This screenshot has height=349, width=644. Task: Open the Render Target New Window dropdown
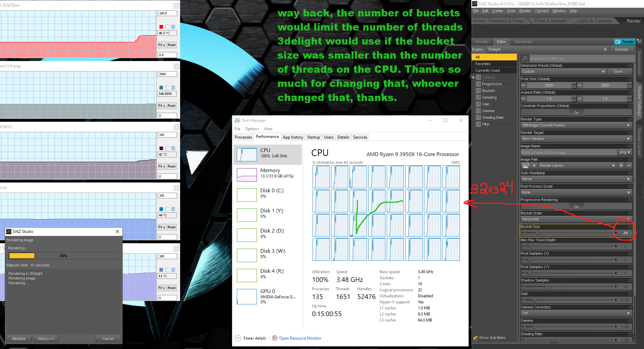click(x=576, y=139)
